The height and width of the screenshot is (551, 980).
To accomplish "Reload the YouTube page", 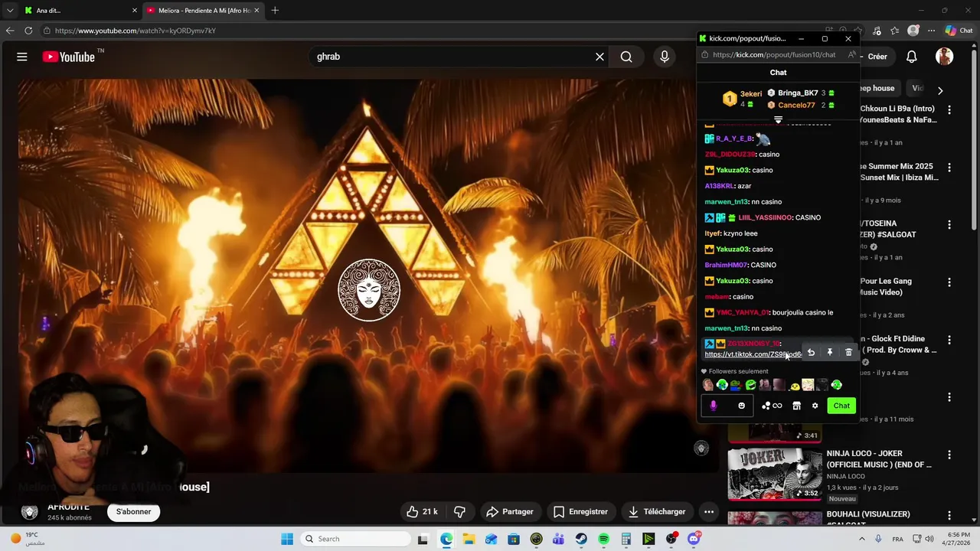I will (28, 31).
